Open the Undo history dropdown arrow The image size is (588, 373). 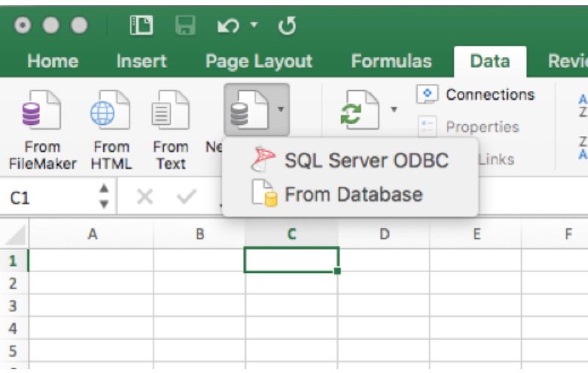tap(254, 25)
